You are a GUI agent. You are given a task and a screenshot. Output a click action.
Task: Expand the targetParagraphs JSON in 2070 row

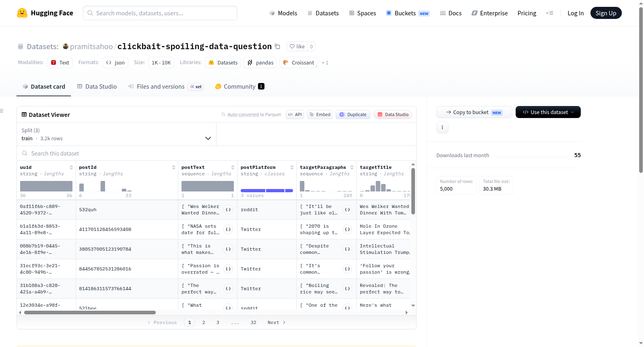tap(347, 229)
